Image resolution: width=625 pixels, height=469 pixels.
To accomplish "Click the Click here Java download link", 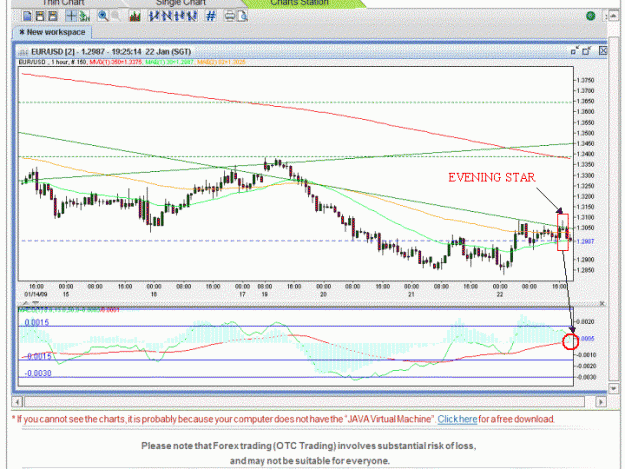I will pos(457,419).
